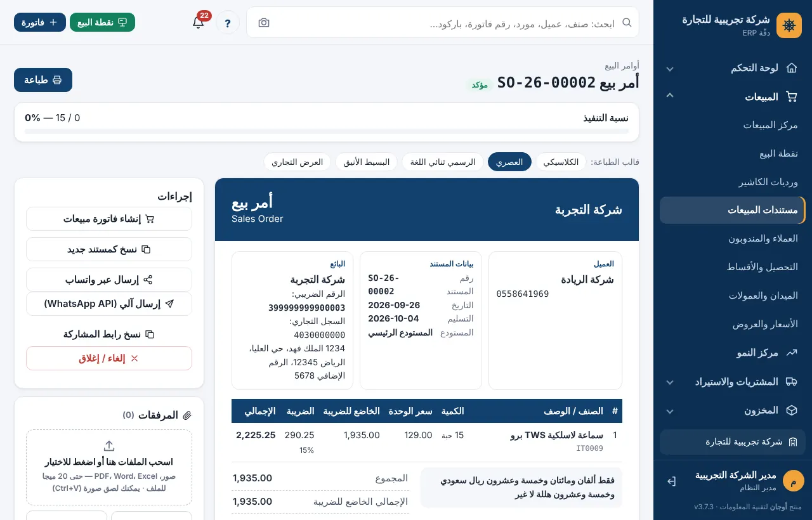Select the الرسمي ثنائي اللغة print template
Viewport: 812px width, 520px height.
pos(443,162)
